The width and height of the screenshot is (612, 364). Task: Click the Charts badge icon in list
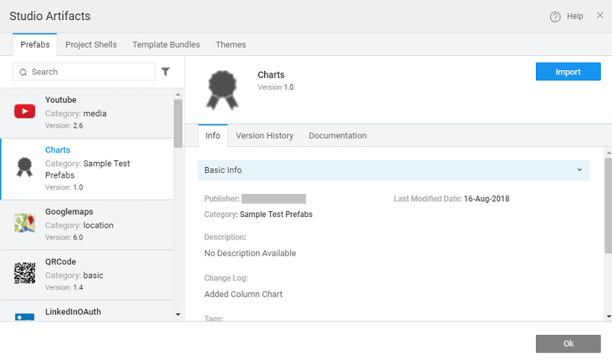[x=25, y=168]
